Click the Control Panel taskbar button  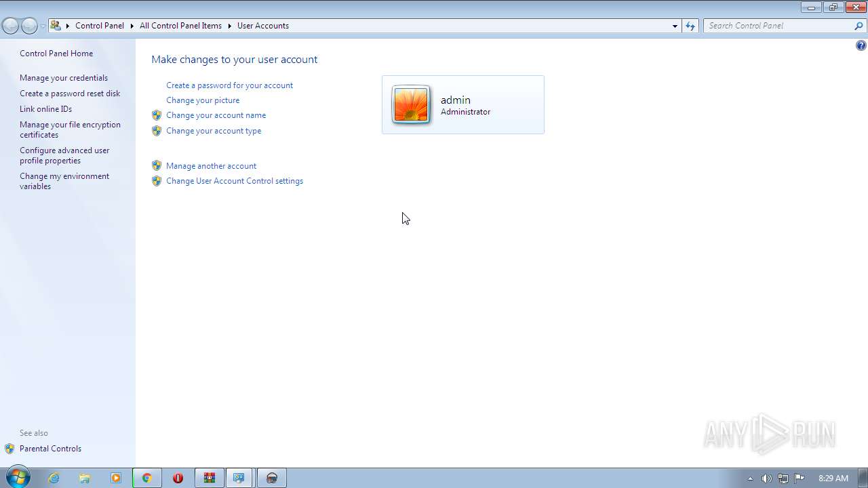tap(239, 478)
